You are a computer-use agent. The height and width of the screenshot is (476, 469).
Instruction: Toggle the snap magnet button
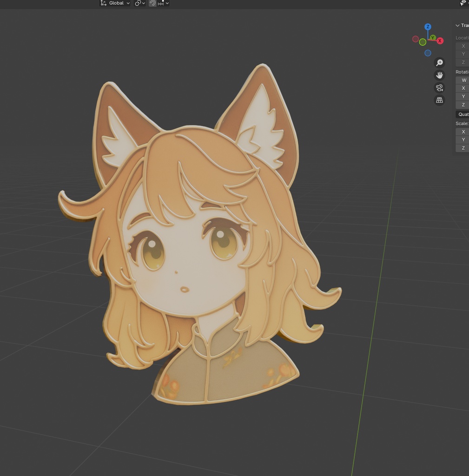tap(152, 3)
